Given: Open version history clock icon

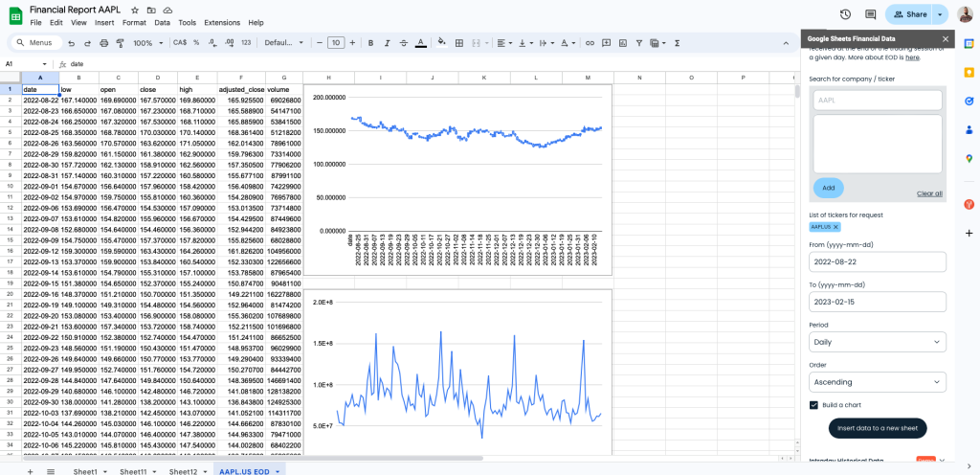Looking at the screenshot, I should click(845, 14).
